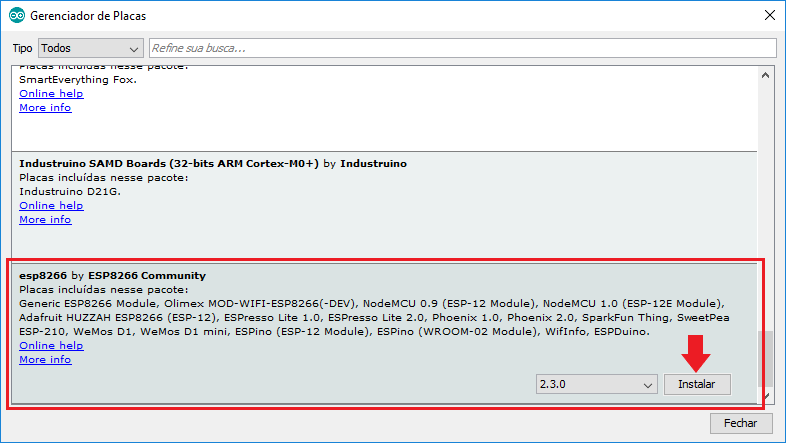Screen dimensions: 786x443
Task: Click the Tipo label
Action: pos(23,48)
